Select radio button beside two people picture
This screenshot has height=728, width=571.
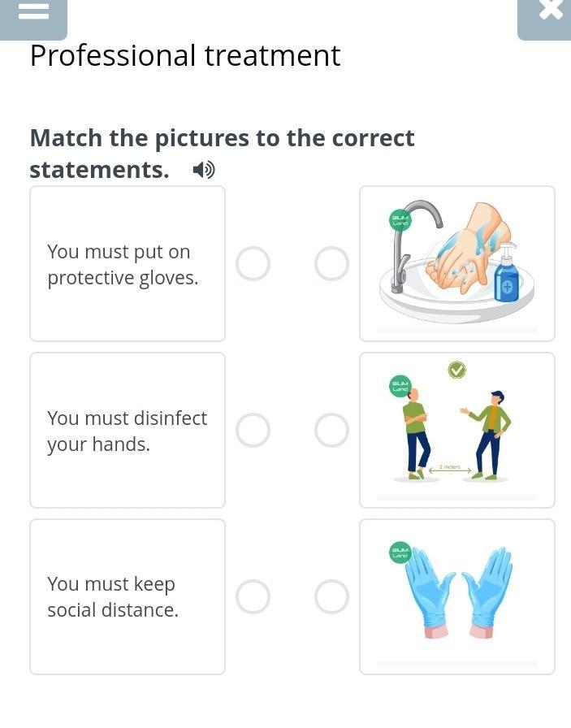tap(331, 431)
